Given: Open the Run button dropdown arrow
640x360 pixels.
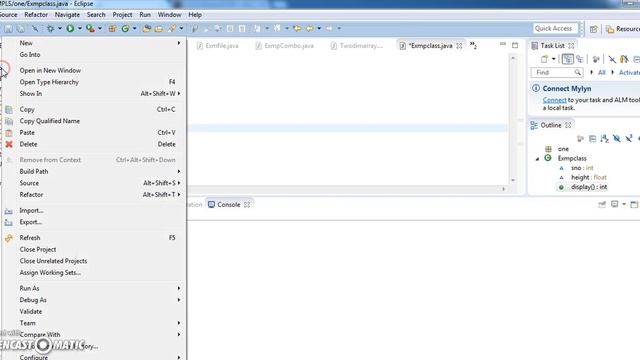Looking at the screenshot, I should tap(80, 29).
